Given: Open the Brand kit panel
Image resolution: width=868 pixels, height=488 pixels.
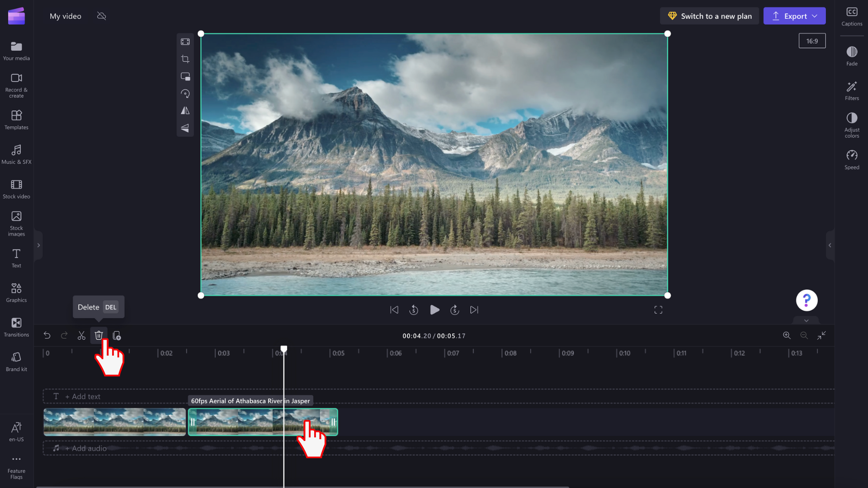Looking at the screenshot, I should click(x=16, y=362).
